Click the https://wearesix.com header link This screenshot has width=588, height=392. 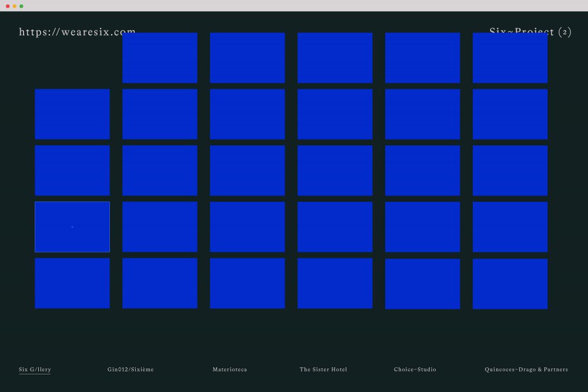pos(77,32)
